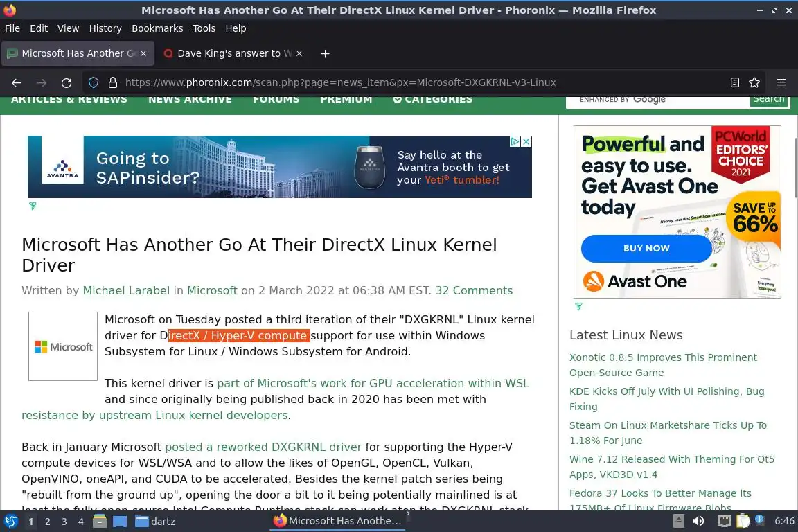Image resolution: width=798 pixels, height=532 pixels.
Task: Open the dartz folder window in taskbar
Action: click(155, 522)
